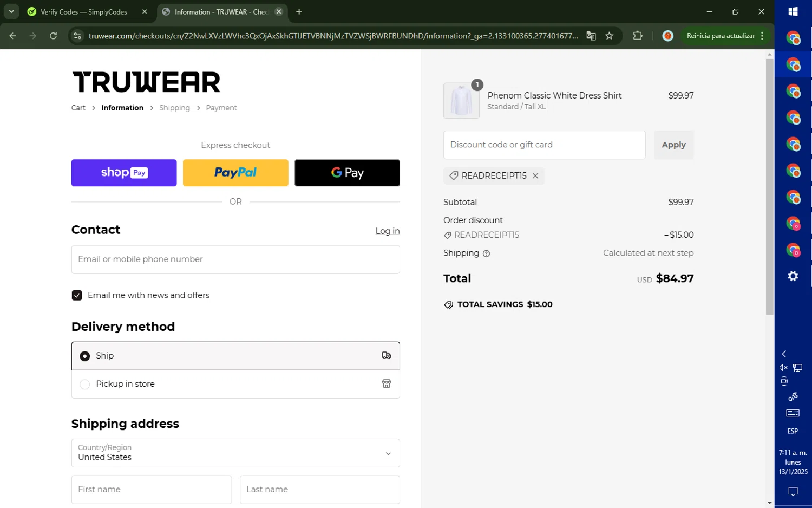Open the first Chrome icon in taskbar
The height and width of the screenshot is (508, 812).
tap(793, 38)
